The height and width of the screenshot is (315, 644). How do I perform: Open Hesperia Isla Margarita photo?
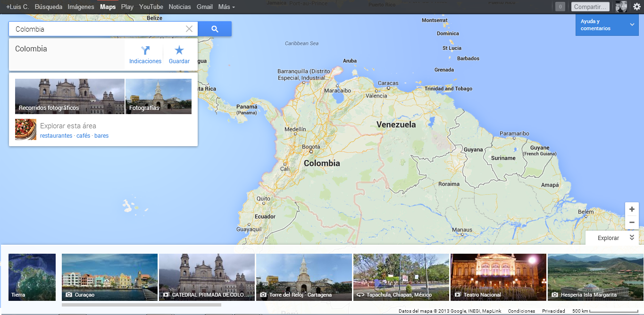[595, 277]
